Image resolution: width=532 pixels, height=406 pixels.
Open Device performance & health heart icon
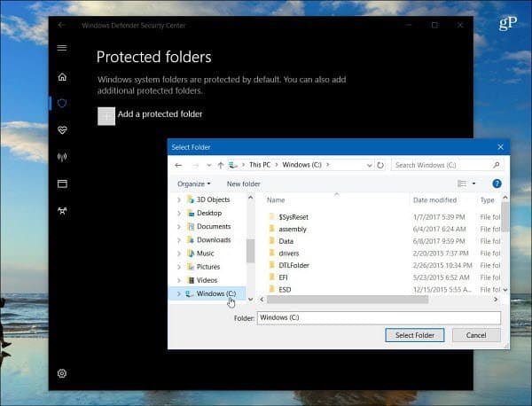(62, 130)
